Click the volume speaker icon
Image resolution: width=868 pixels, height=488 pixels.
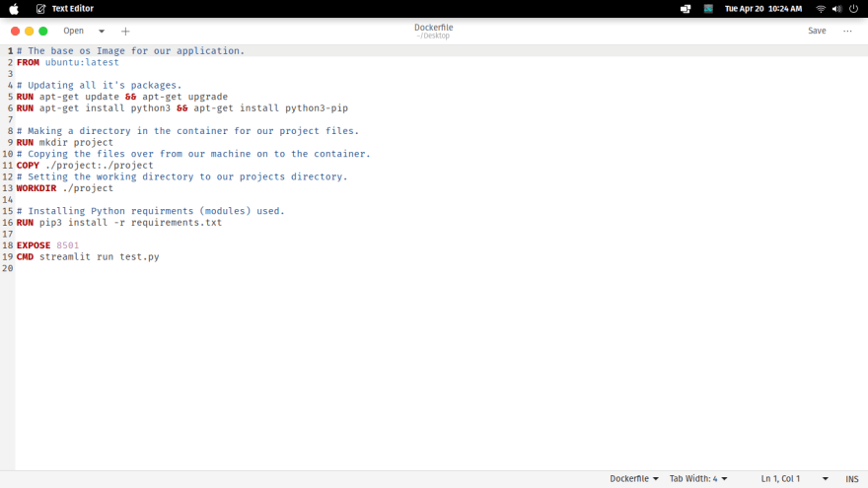coord(837,9)
